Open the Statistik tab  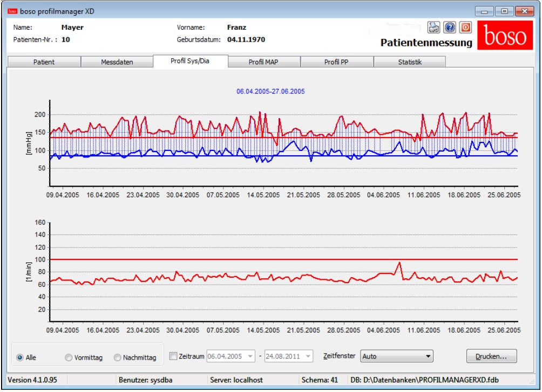click(x=410, y=62)
